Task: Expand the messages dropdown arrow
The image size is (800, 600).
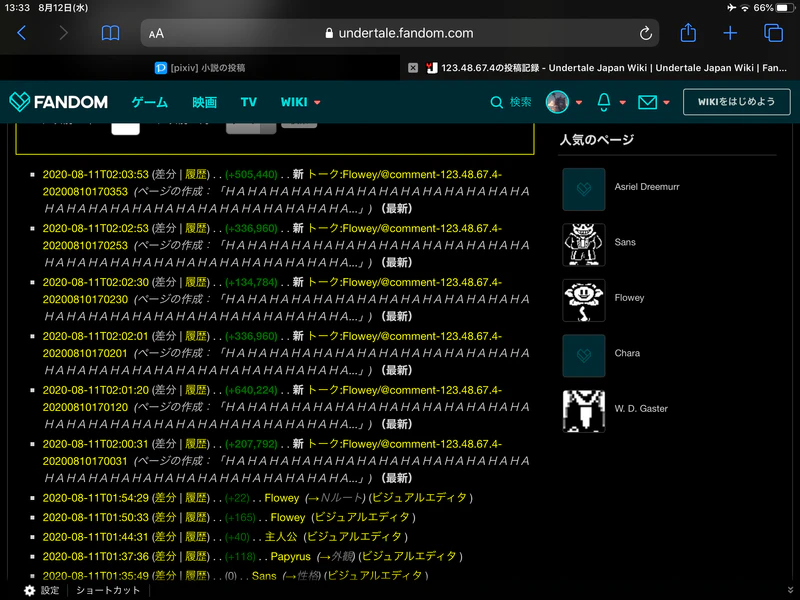Action: [666, 103]
